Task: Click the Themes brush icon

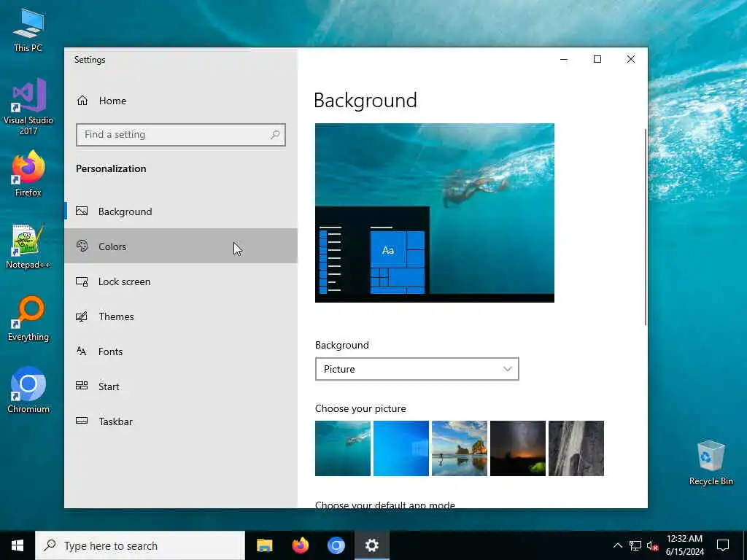Action: tap(82, 316)
